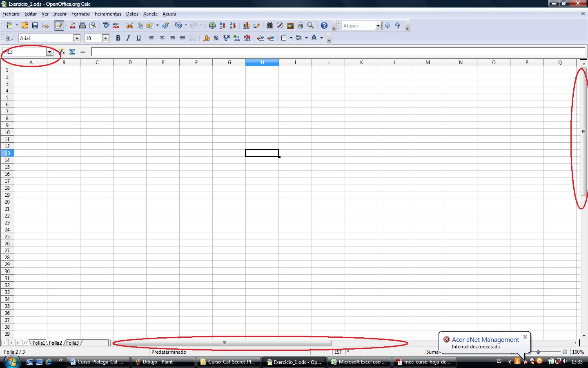Open the Function Wizard

coord(62,52)
